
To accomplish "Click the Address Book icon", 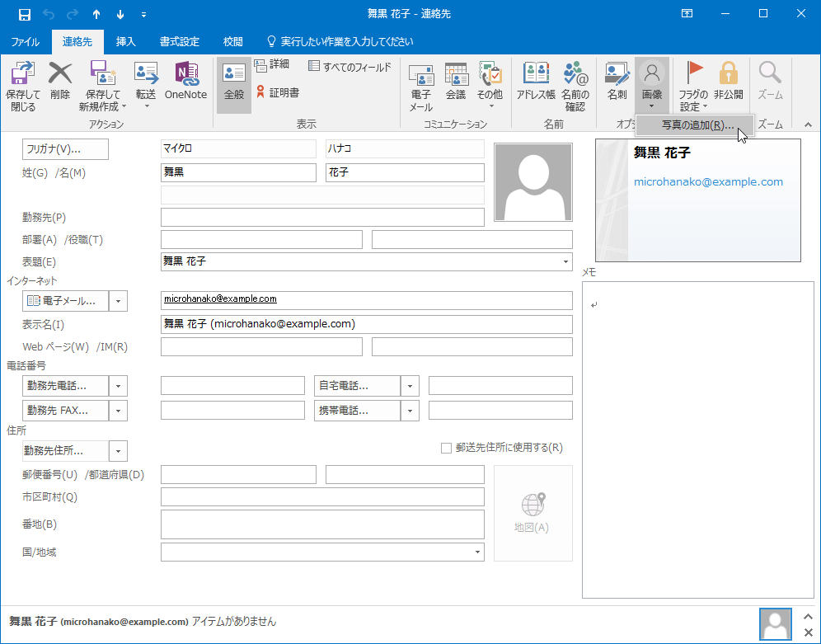I will click(x=536, y=82).
